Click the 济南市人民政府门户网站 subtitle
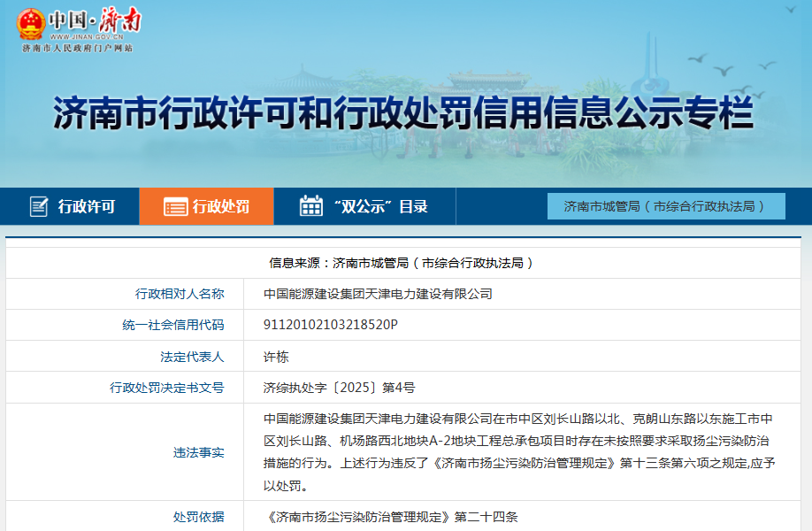The image size is (812, 531). point(78,48)
